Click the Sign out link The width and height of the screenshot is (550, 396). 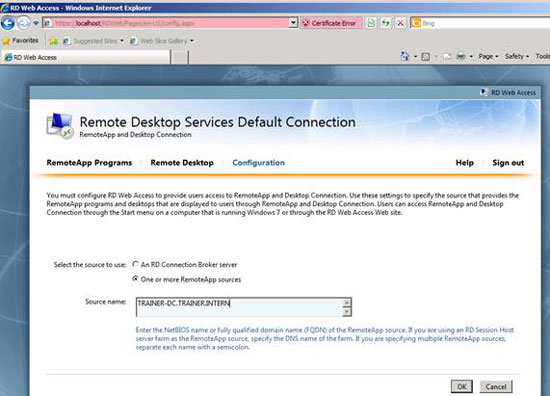pyautogui.click(x=508, y=163)
